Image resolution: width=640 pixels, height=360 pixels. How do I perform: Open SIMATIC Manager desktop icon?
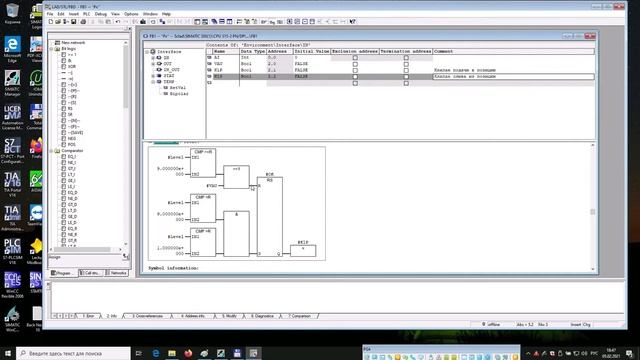pyautogui.click(x=12, y=84)
